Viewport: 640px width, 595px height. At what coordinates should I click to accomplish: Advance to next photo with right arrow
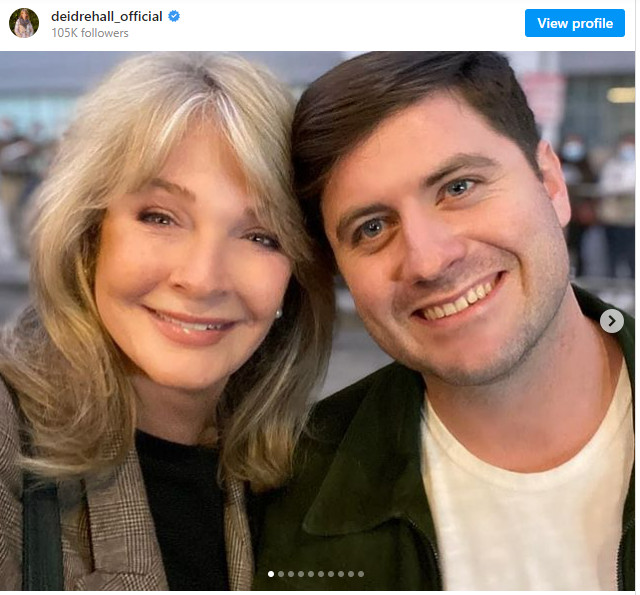coord(612,321)
